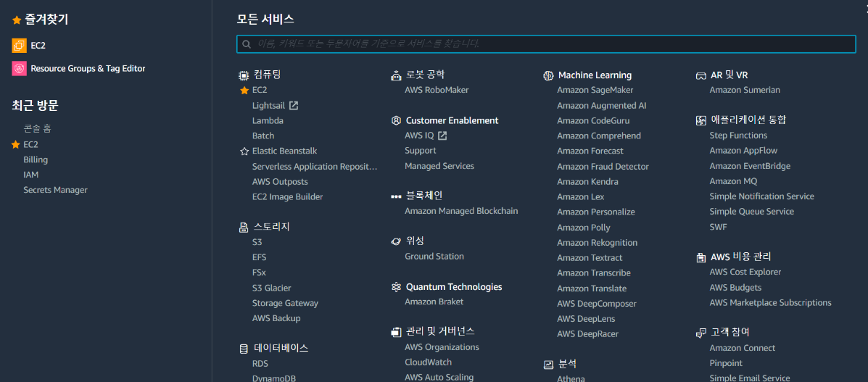Open the S3 service
Screen dimensions: 868x382
(257, 242)
